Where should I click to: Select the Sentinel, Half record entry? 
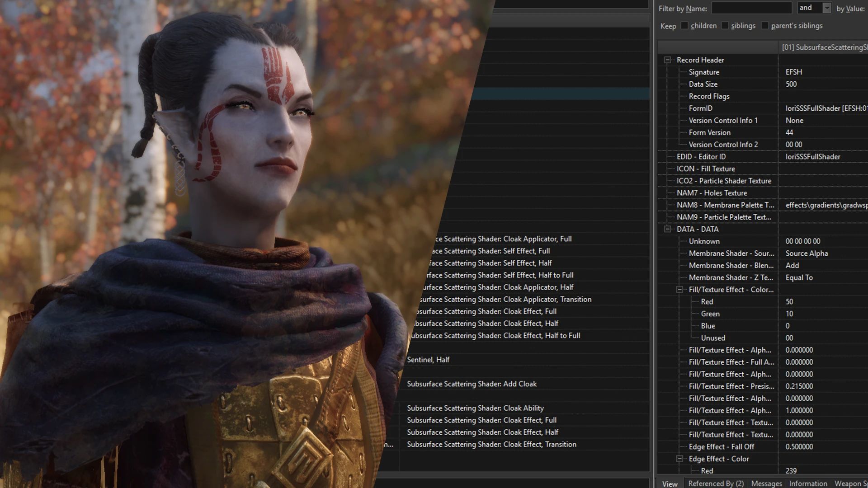(x=428, y=360)
